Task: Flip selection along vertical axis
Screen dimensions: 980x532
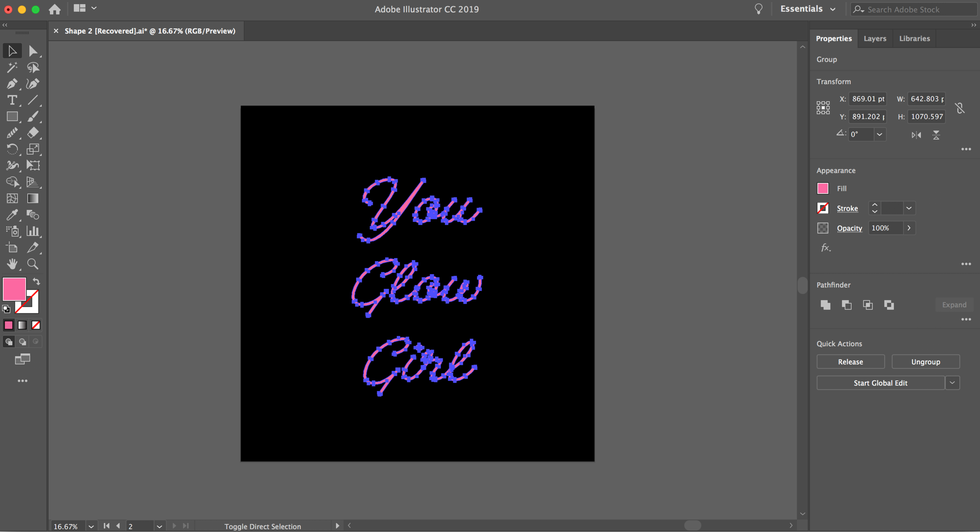Action: (936, 135)
